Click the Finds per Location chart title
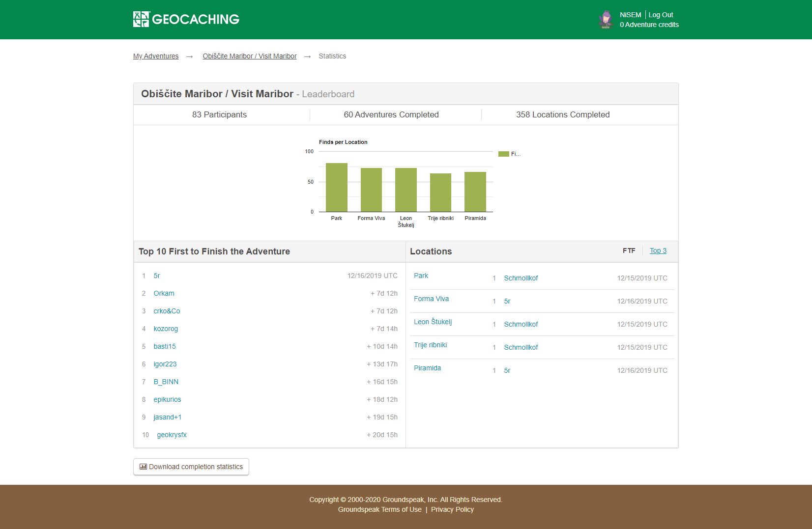The image size is (812, 529). click(x=343, y=142)
